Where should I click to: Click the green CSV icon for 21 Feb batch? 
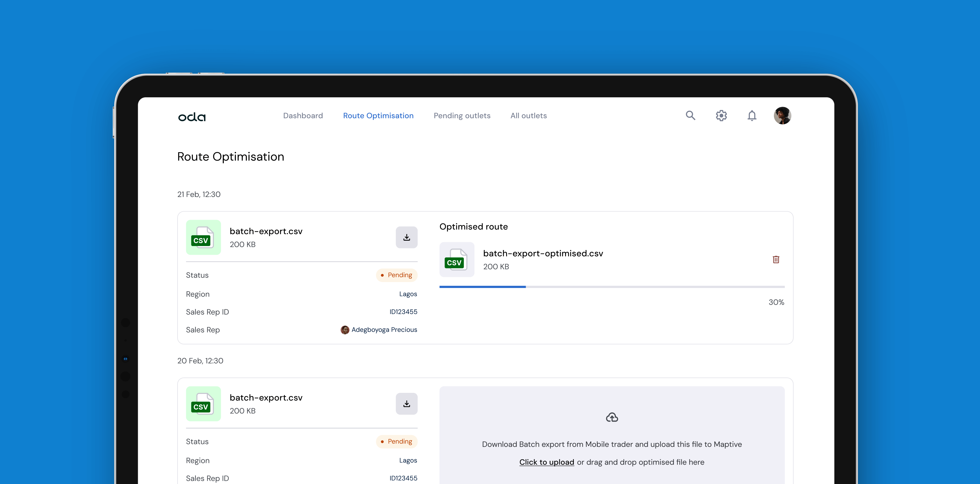(x=203, y=237)
